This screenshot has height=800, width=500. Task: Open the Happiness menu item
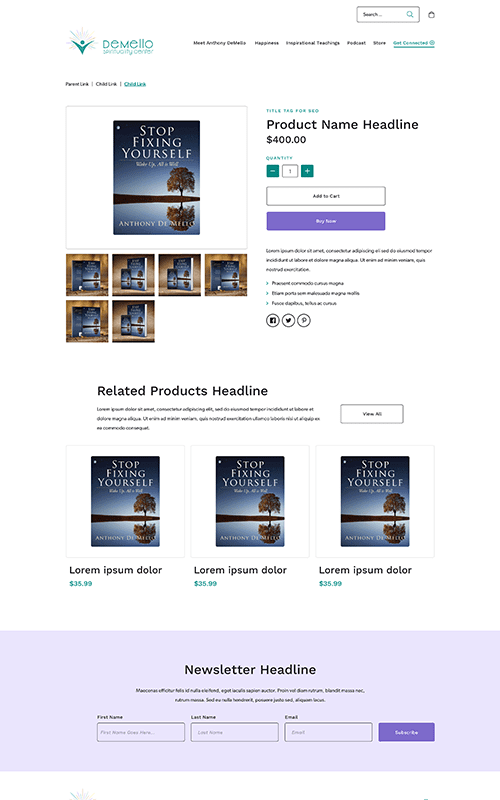[267, 43]
